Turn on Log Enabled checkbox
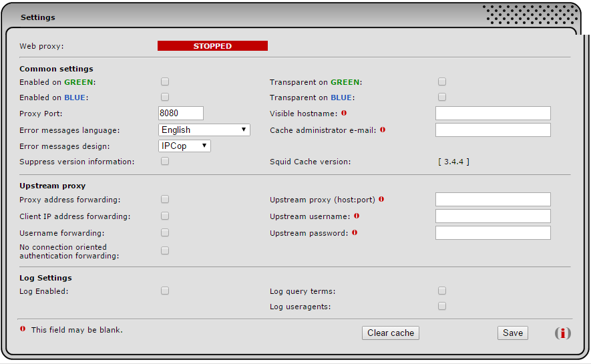The height and width of the screenshot is (364, 591). click(x=165, y=291)
